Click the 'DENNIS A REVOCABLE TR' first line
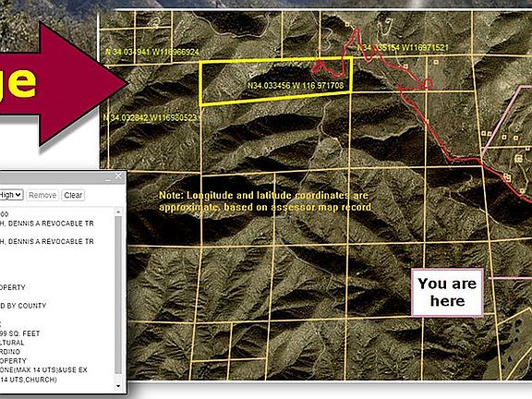 [x=47, y=224]
